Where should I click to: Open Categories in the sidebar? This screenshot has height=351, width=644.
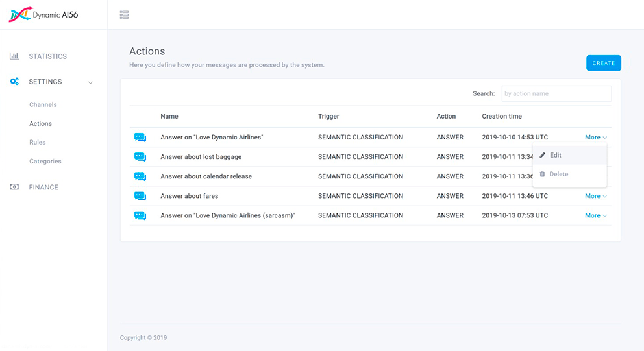click(45, 161)
